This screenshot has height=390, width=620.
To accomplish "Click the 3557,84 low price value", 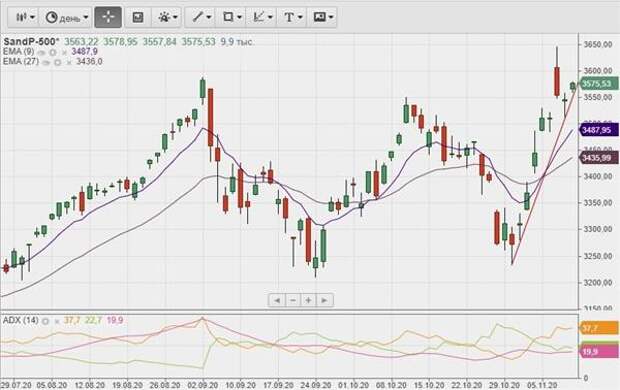I will 159,42.
